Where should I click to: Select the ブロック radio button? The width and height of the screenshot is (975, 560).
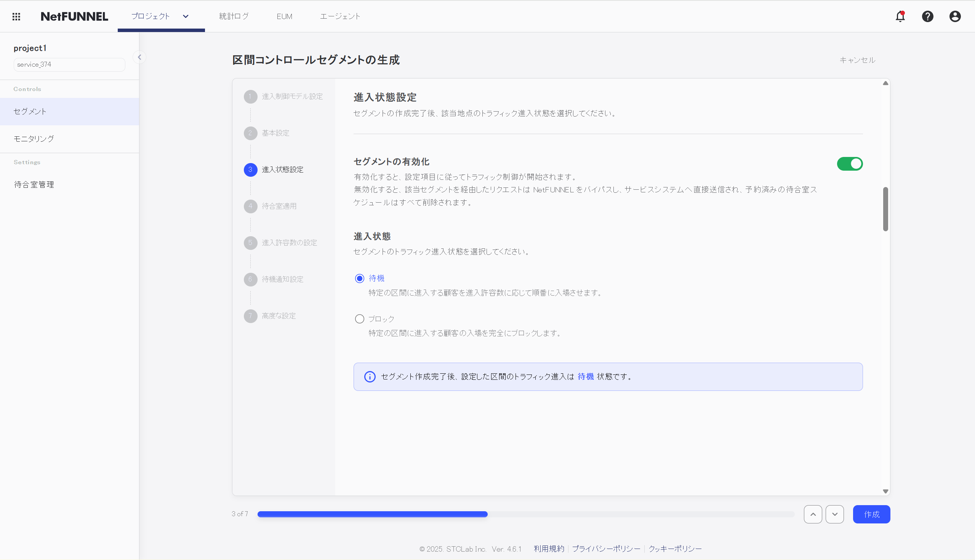(359, 318)
